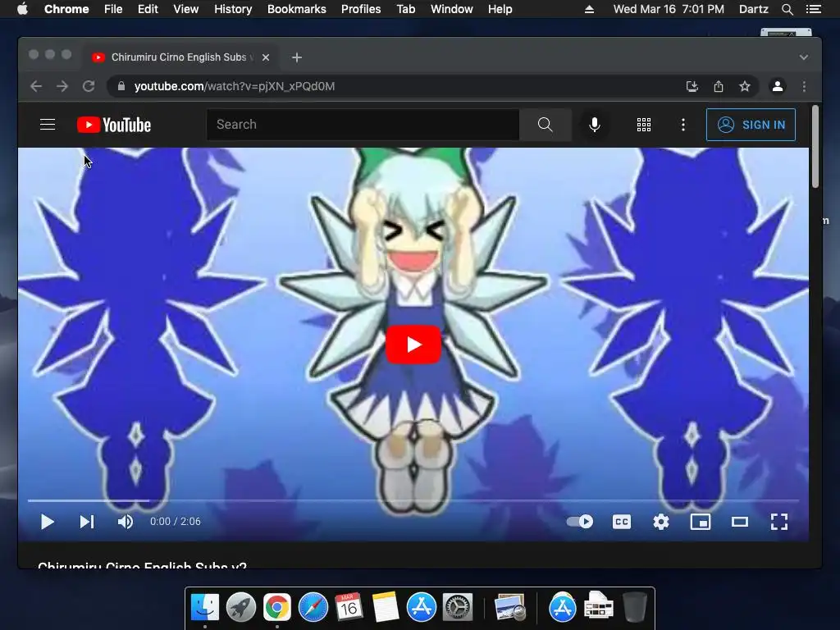The width and height of the screenshot is (840, 630).
Task: Go forward in Chrome
Action: (x=62, y=86)
